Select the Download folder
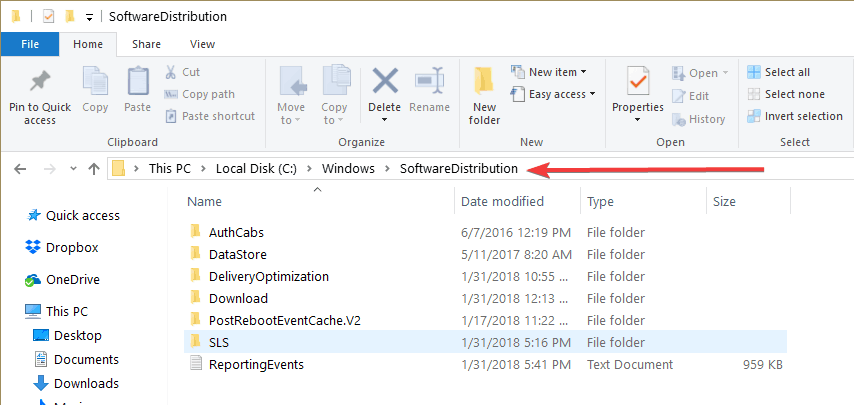The width and height of the screenshot is (854, 405). pos(238,298)
